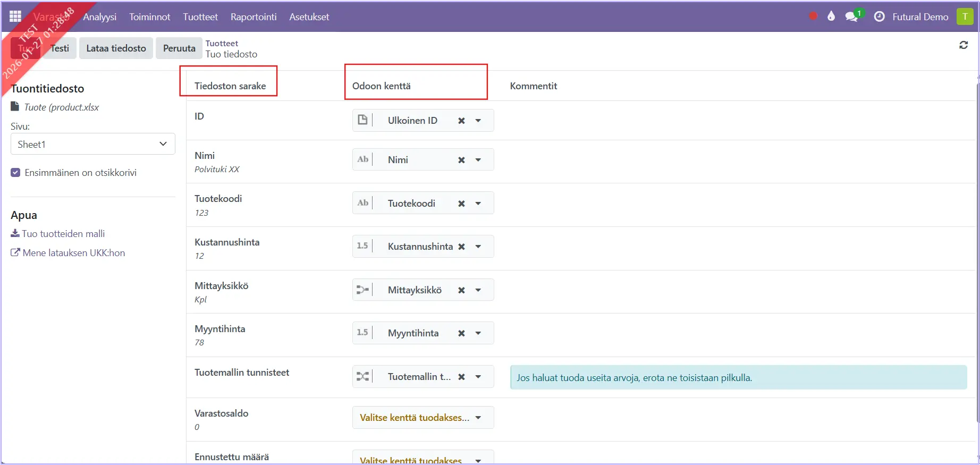Follow the Mene latauksen UKK:hon link
Image resolution: width=980 pixels, height=465 pixels.
tap(73, 253)
